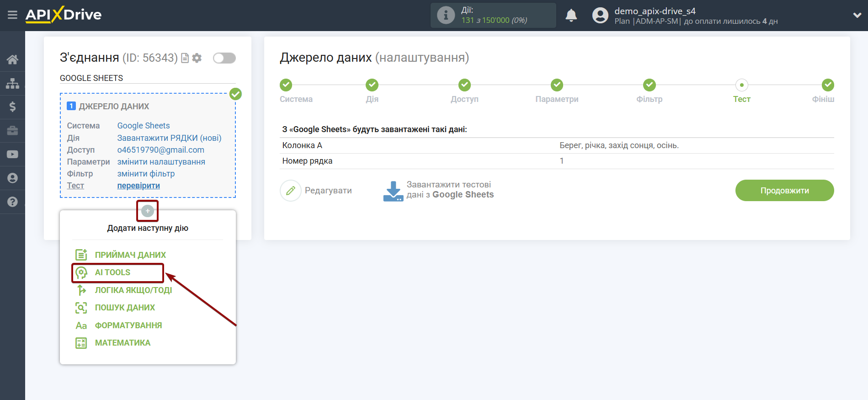This screenshot has height=400, width=868.
Task: Toggle the connection on/off switch
Action: 224,58
